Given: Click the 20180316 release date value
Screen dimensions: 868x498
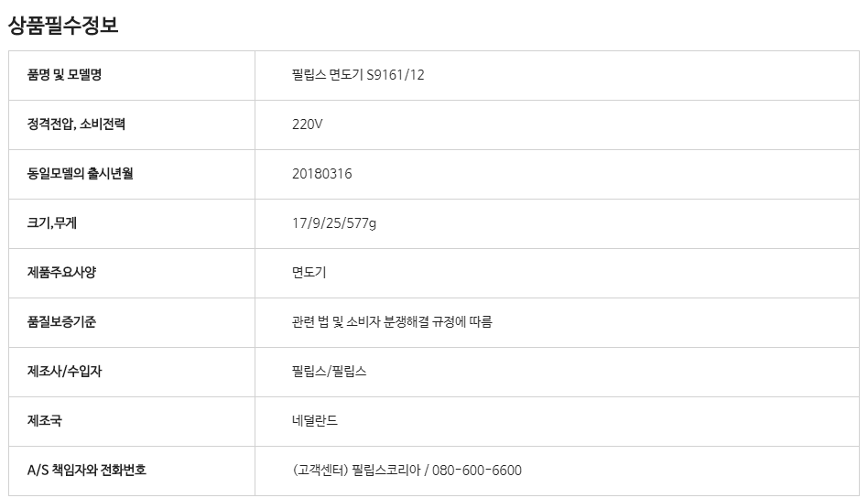Looking at the screenshot, I should (x=321, y=174).
